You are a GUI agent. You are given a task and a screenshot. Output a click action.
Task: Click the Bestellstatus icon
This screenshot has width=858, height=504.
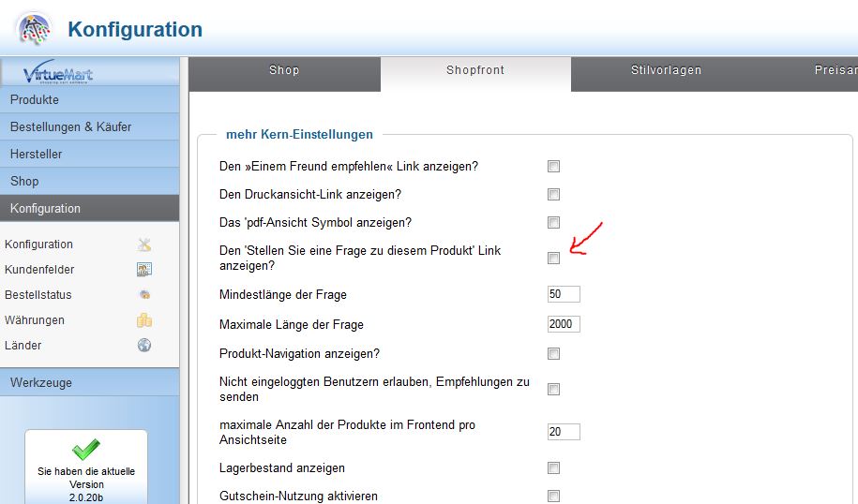click(143, 295)
